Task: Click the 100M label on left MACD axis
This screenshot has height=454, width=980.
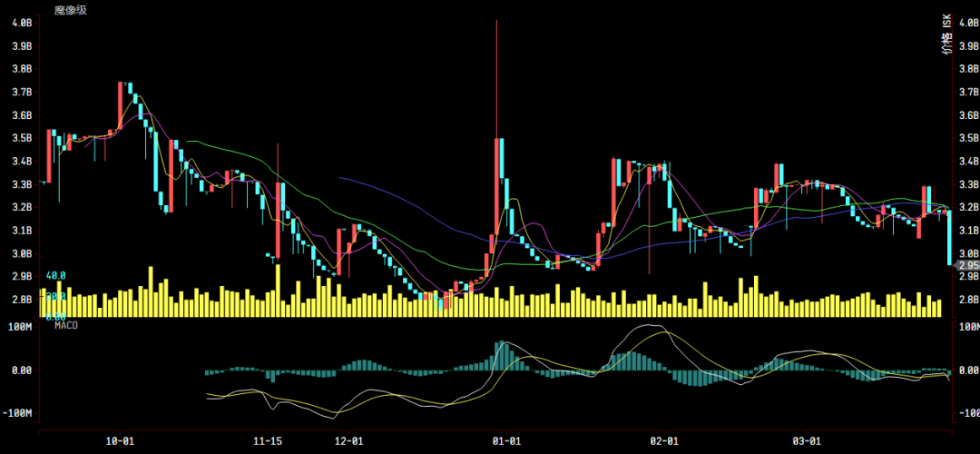Action: point(20,325)
